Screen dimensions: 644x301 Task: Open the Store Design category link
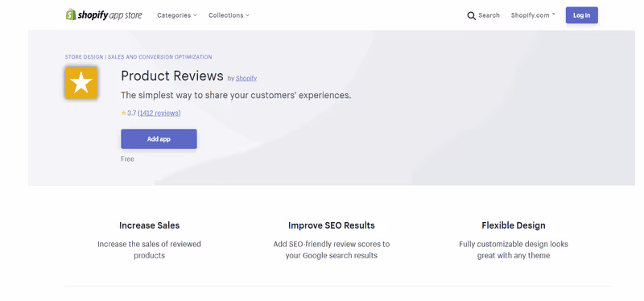pyautogui.click(x=85, y=57)
